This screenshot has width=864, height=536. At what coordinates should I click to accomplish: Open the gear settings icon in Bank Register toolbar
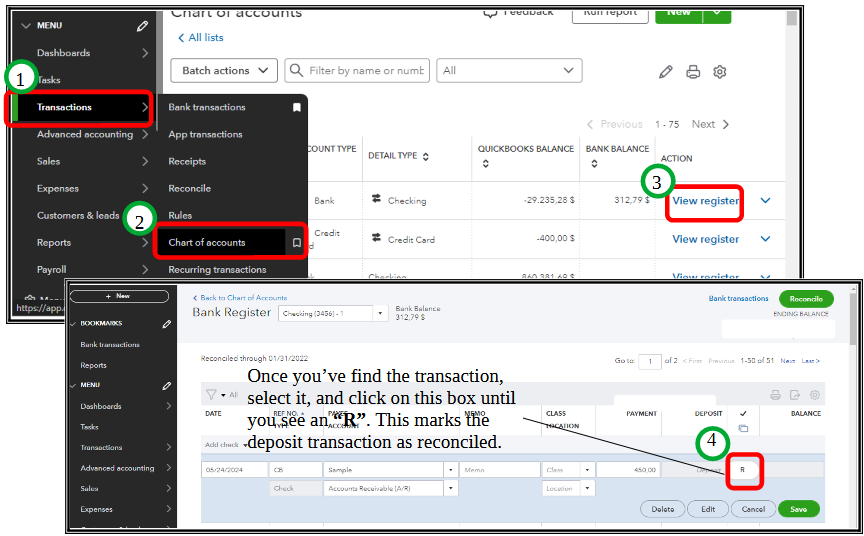(x=814, y=394)
